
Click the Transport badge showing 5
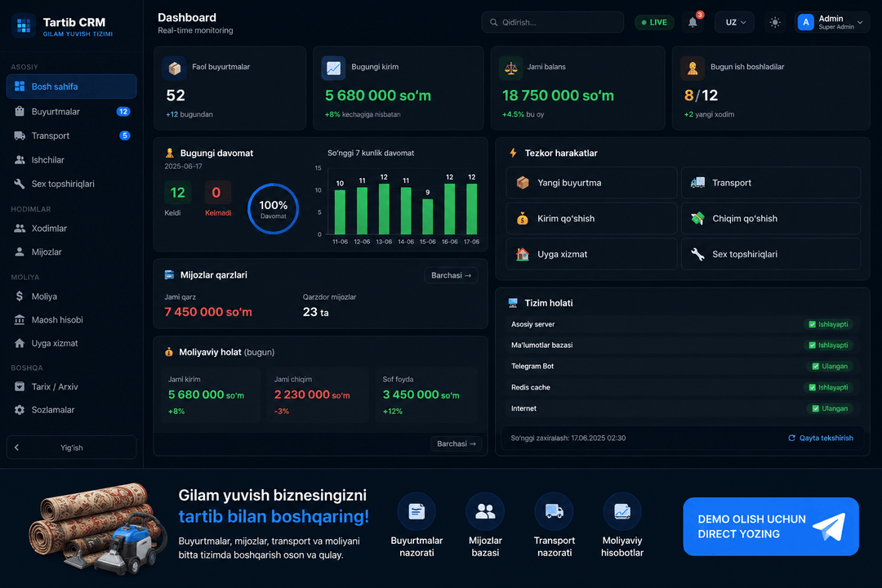click(125, 136)
